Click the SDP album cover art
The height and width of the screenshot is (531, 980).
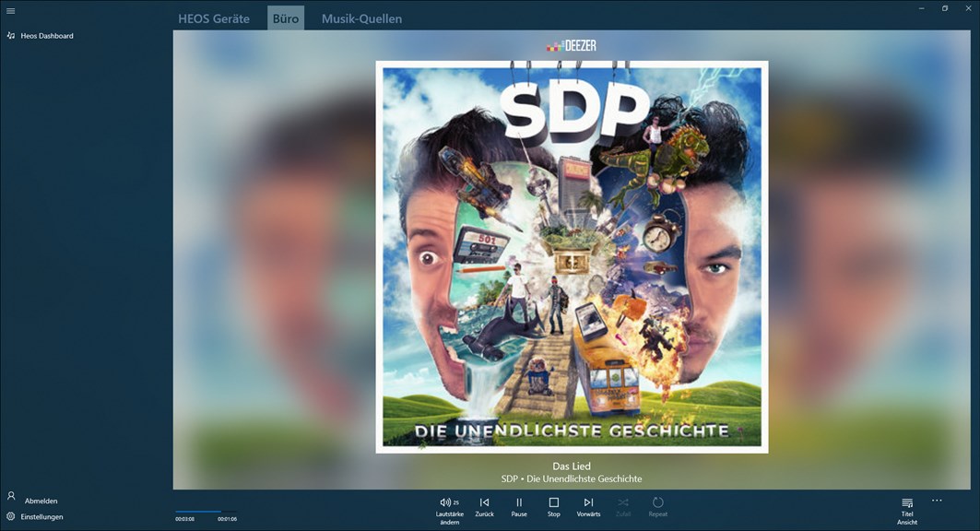(572, 257)
